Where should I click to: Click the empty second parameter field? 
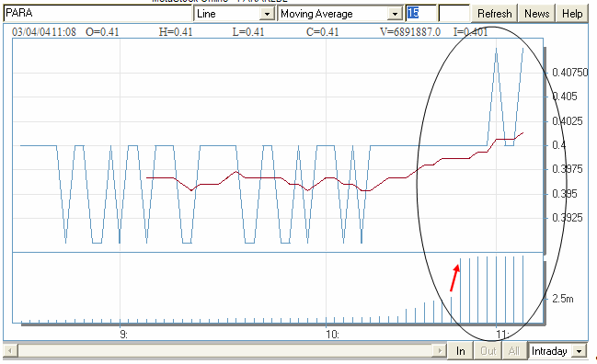coord(453,14)
